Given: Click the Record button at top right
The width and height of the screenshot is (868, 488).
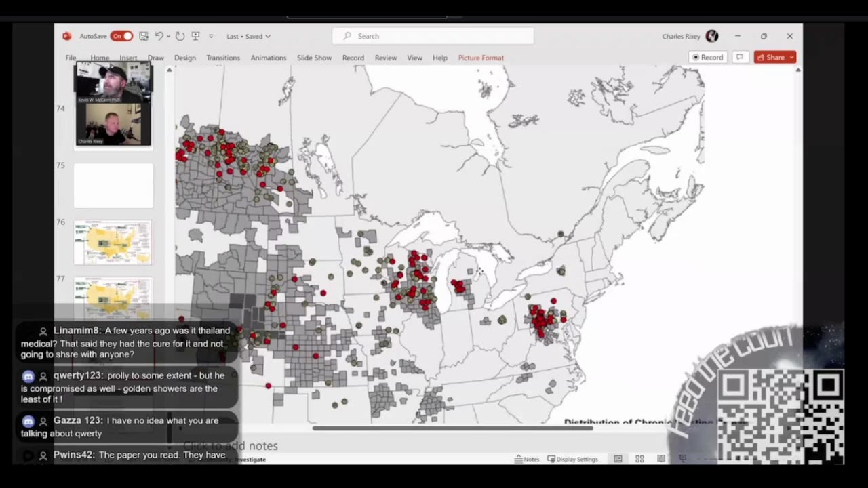Looking at the screenshot, I should pos(707,57).
